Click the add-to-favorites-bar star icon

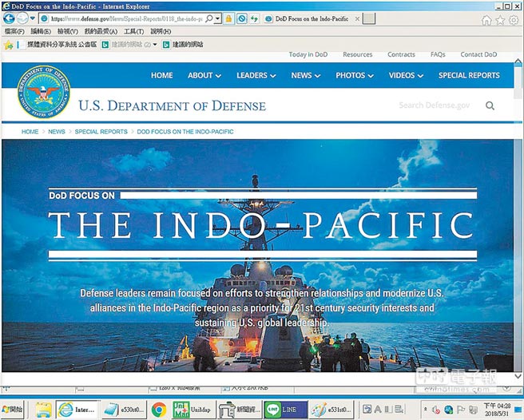[8, 45]
